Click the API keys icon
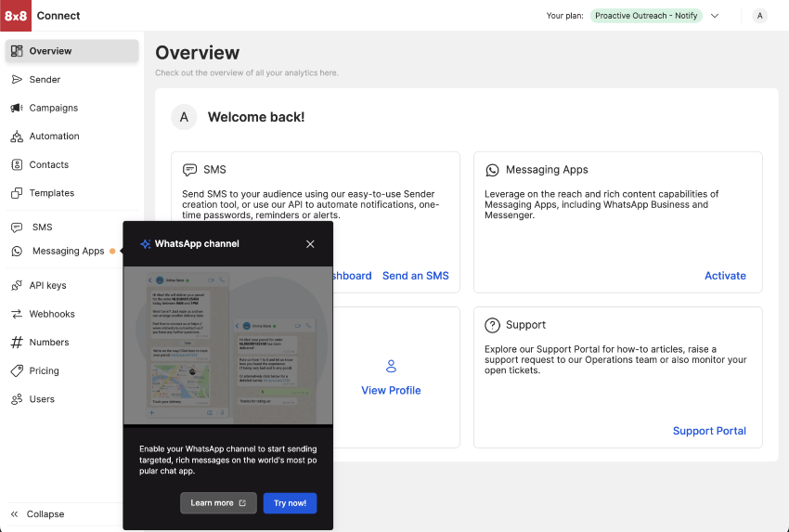 tap(17, 285)
